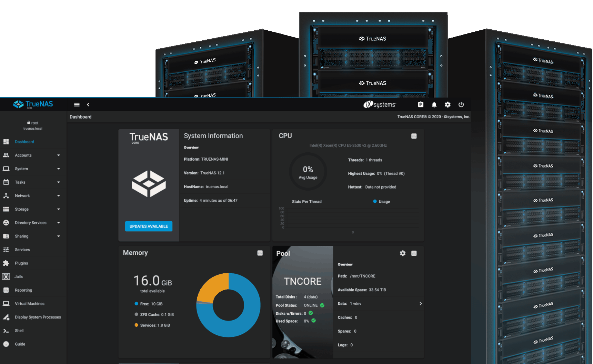Click the CPU Avg Usage gauge
Screen dimensions: 593x364
[308, 172]
